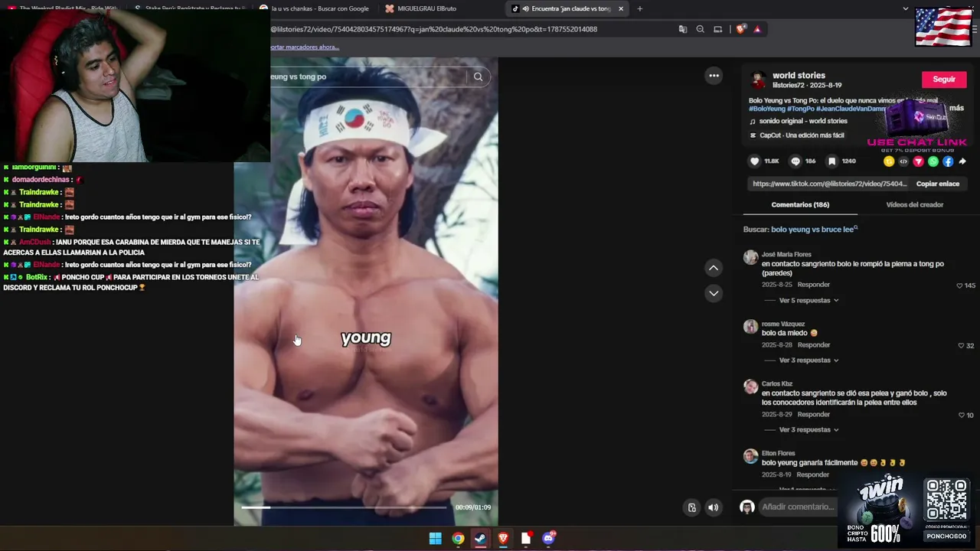Viewport: 980px width, 551px height.
Task: Click the browser address bar URL
Action: [x=433, y=29]
